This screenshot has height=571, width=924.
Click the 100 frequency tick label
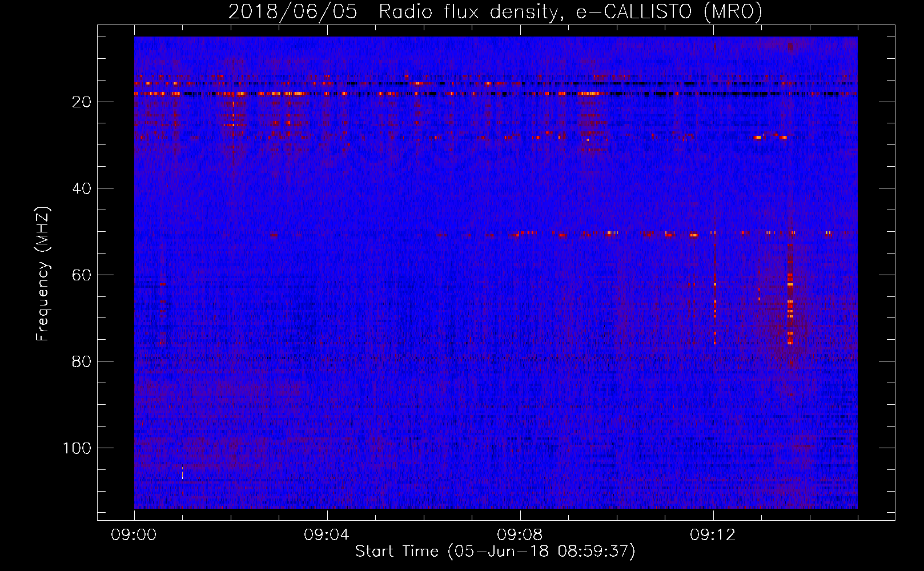click(77, 448)
